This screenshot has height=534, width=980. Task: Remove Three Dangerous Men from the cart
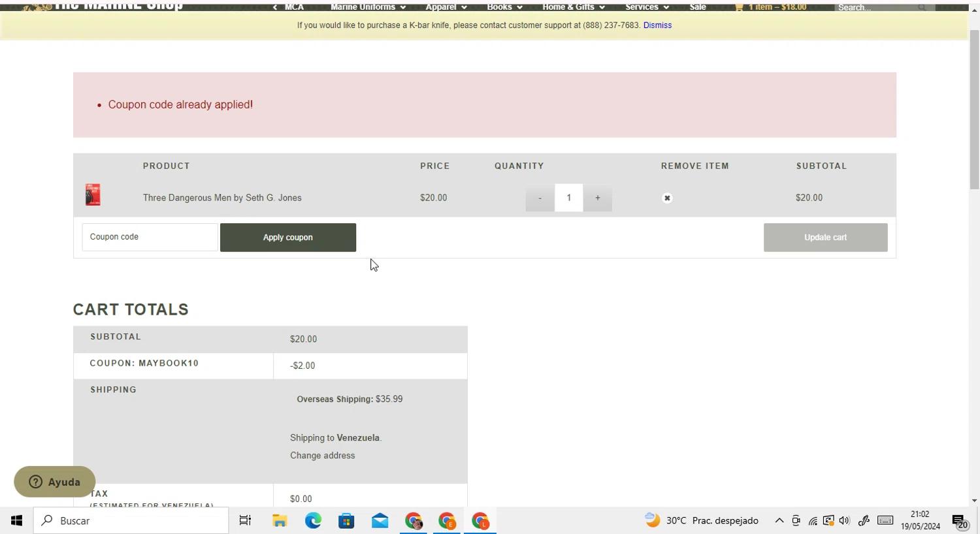click(x=667, y=198)
